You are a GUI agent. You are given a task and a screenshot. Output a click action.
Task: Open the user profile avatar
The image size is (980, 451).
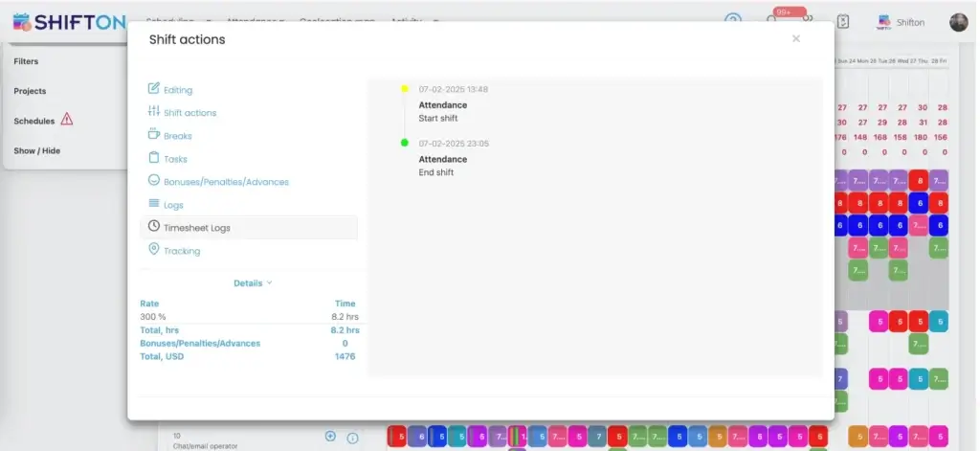pos(958,22)
